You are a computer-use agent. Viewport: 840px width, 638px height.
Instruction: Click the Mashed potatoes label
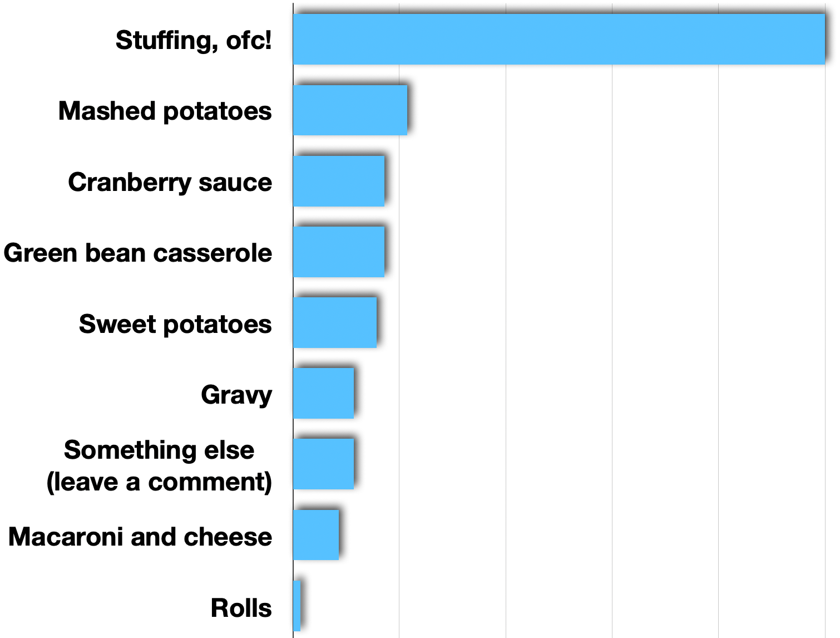pyautogui.click(x=165, y=111)
